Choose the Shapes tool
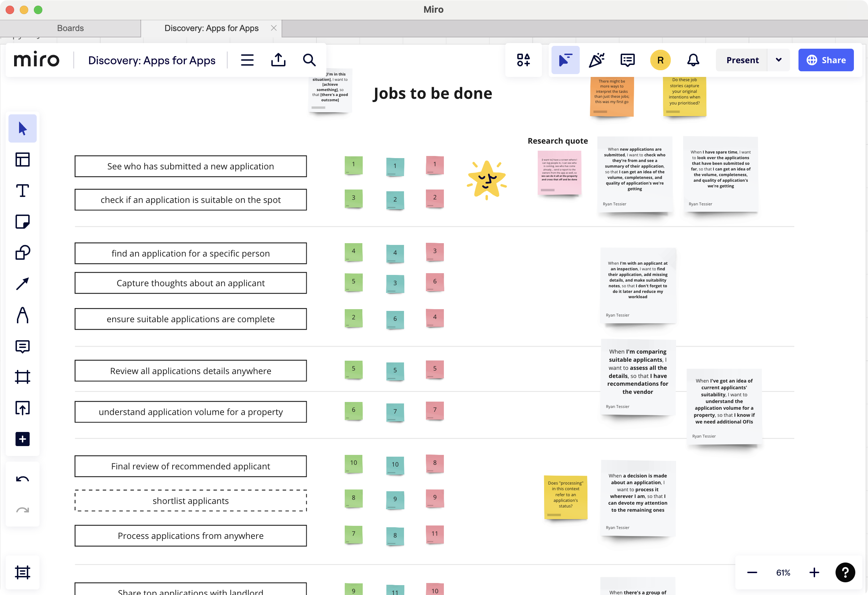Image resolution: width=868 pixels, height=595 pixels. click(x=23, y=252)
